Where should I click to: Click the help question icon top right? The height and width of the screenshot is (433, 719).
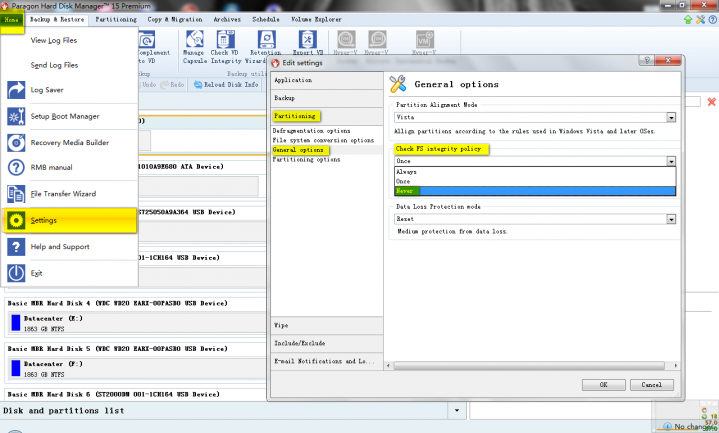[713, 20]
